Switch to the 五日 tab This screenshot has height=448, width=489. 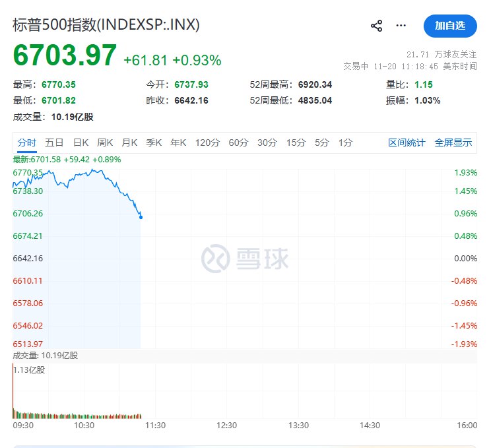tap(54, 143)
